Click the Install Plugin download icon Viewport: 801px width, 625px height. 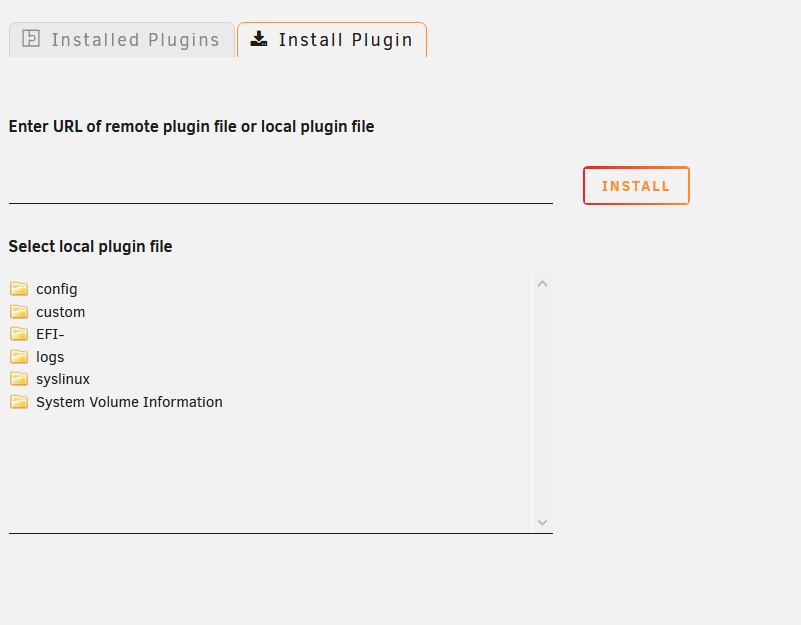(259, 39)
